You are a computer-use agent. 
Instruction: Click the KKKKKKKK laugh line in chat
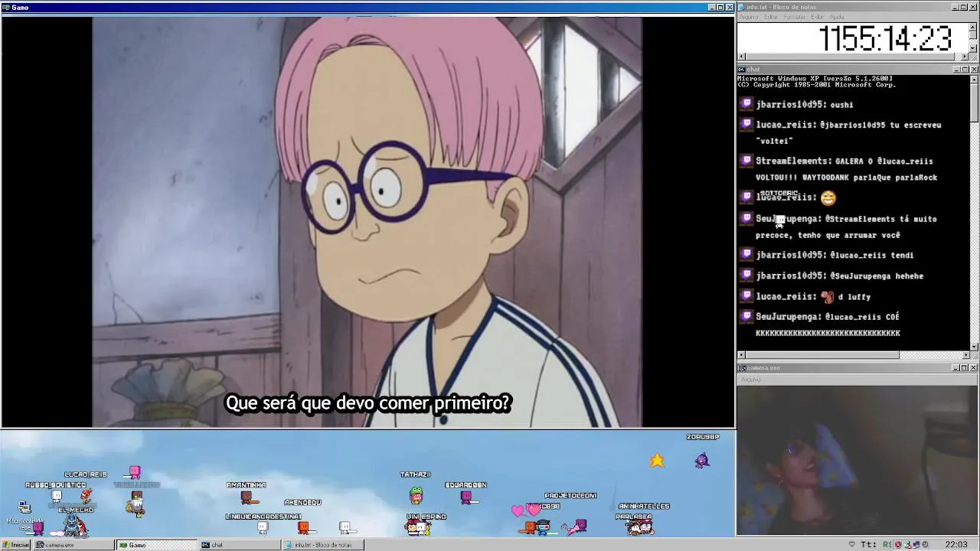click(828, 333)
